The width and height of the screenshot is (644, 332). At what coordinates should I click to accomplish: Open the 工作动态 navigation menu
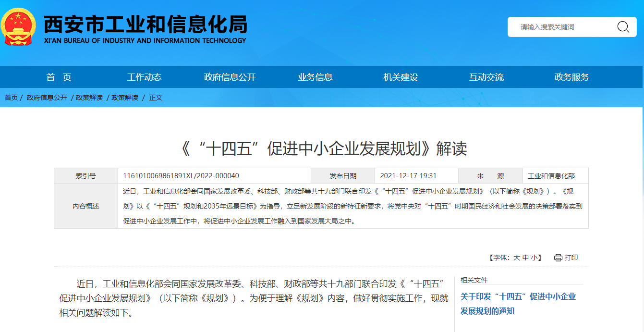pyautogui.click(x=144, y=77)
